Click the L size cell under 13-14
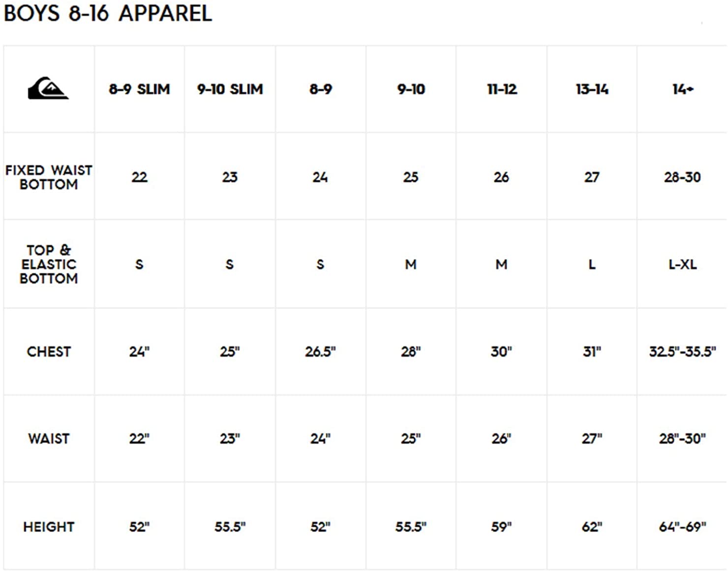This screenshot has width=728, height=571. [592, 264]
